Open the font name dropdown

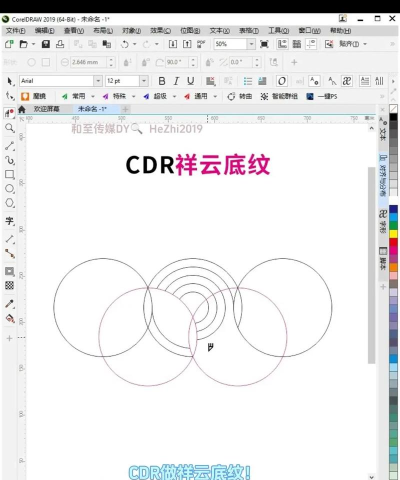click(98, 81)
